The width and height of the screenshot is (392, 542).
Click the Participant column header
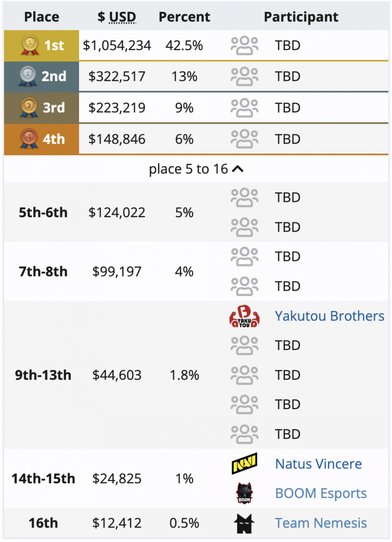click(301, 17)
